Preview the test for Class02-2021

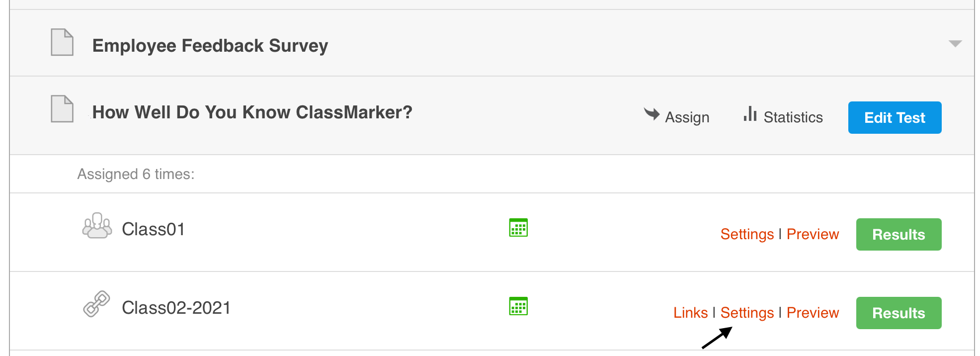[x=813, y=313]
